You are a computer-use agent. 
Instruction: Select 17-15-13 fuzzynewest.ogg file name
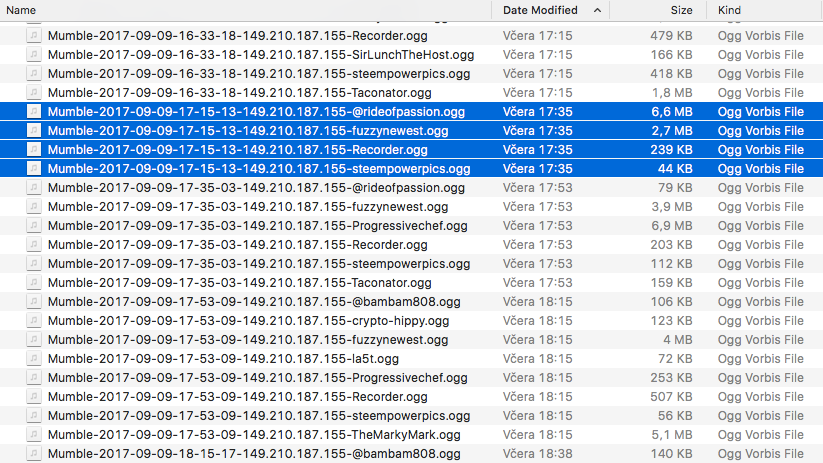pyautogui.click(x=248, y=131)
